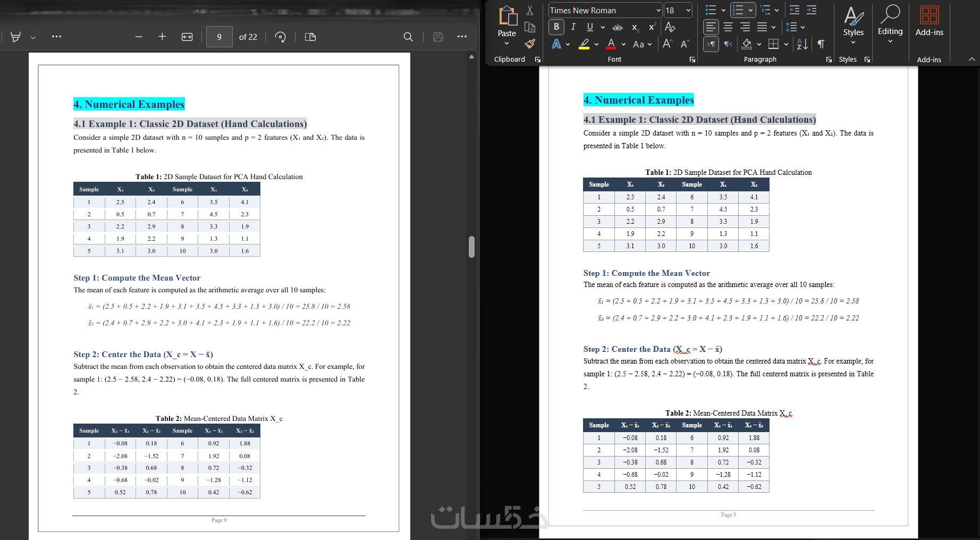Apply Text Effects and Typography
The image size is (980, 540).
pos(556,44)
